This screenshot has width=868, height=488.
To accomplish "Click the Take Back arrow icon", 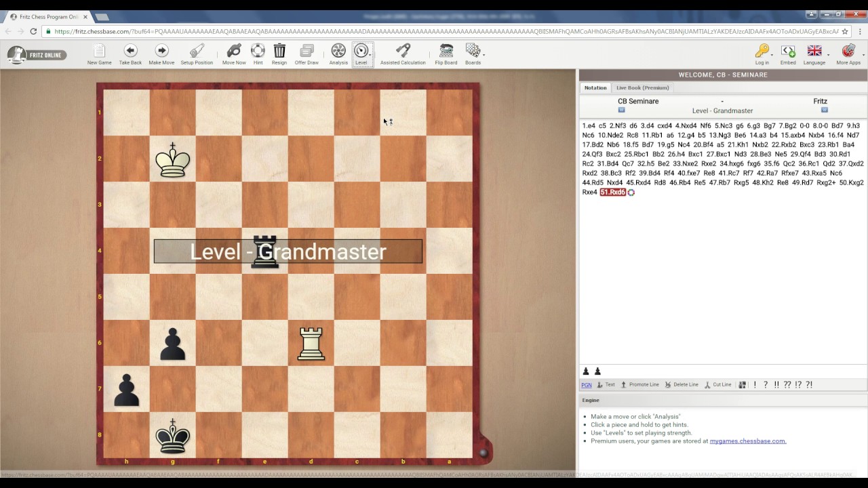I will pyautogui.click(x=130, y=51).
